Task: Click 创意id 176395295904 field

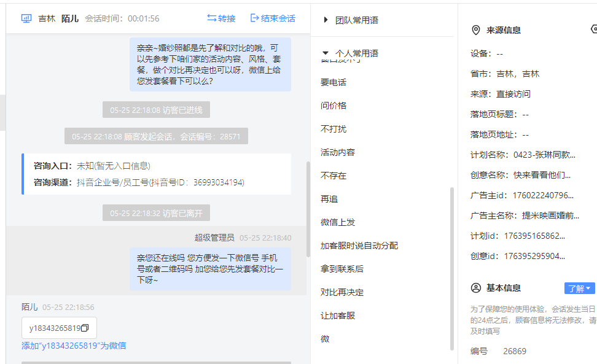Action: point(518,256)
